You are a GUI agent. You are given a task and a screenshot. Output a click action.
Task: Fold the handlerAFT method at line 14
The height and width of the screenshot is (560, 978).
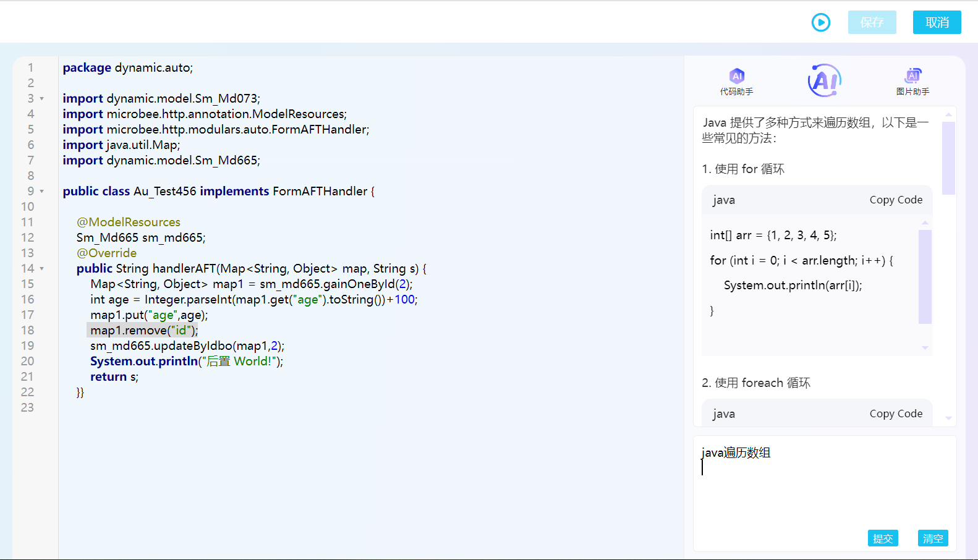[42, 269]
